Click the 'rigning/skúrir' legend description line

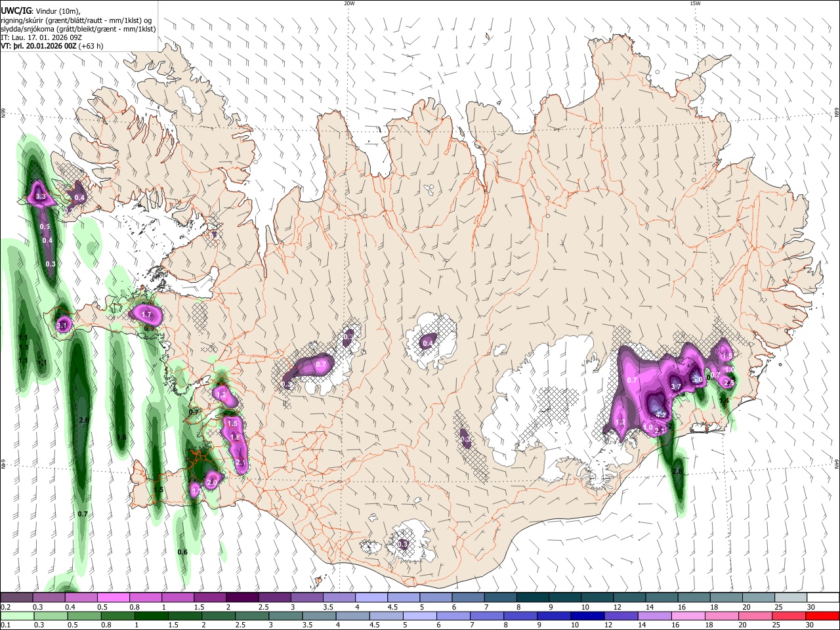(76, 20)
